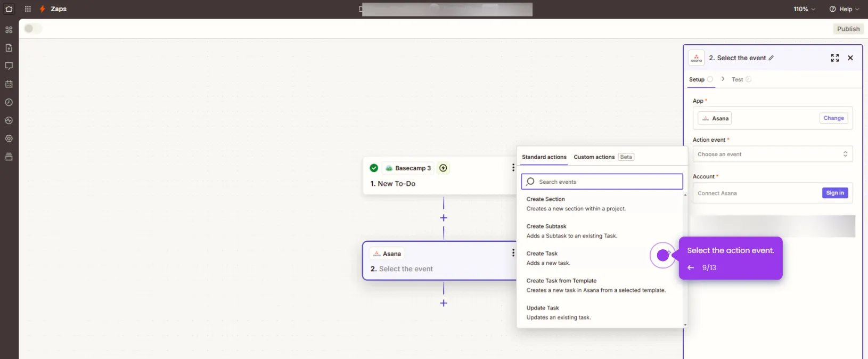Select the Create Section action

click(602, 204)
